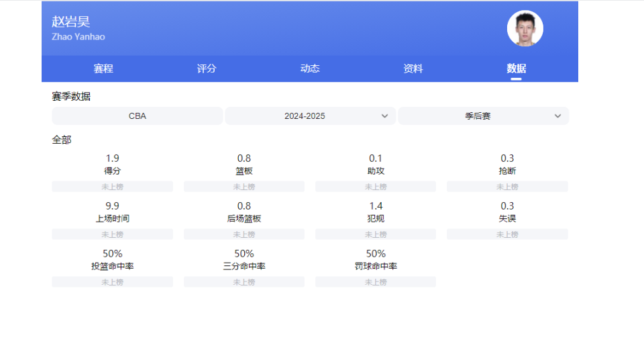Click the 0.8 篮板 value
This screenshot has height=356, width=644.
coord(244,159)
